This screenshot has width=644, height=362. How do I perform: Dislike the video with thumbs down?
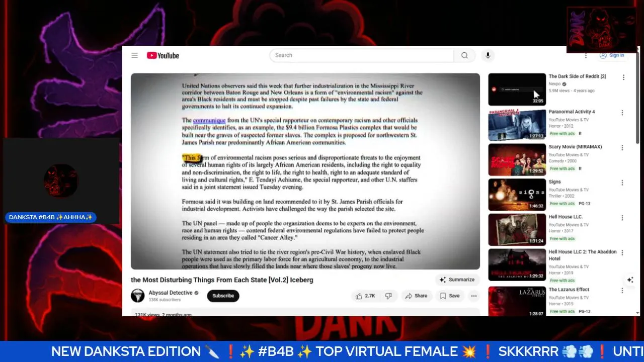(388, 296)
